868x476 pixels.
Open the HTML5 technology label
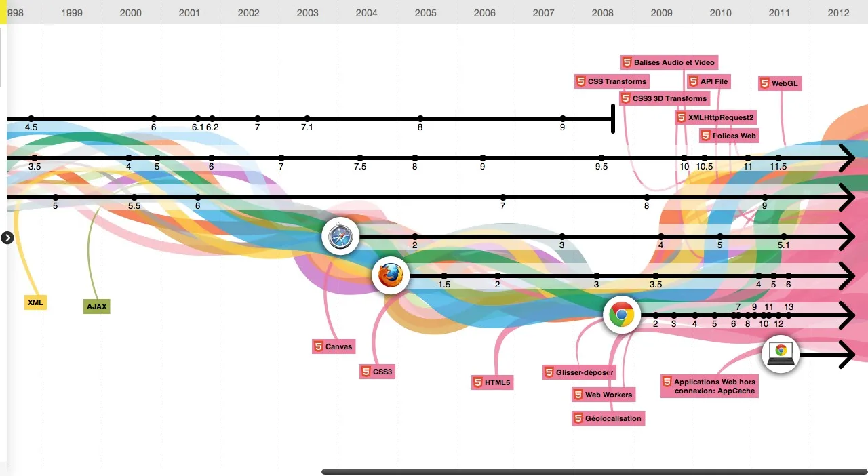pos(492,382)
